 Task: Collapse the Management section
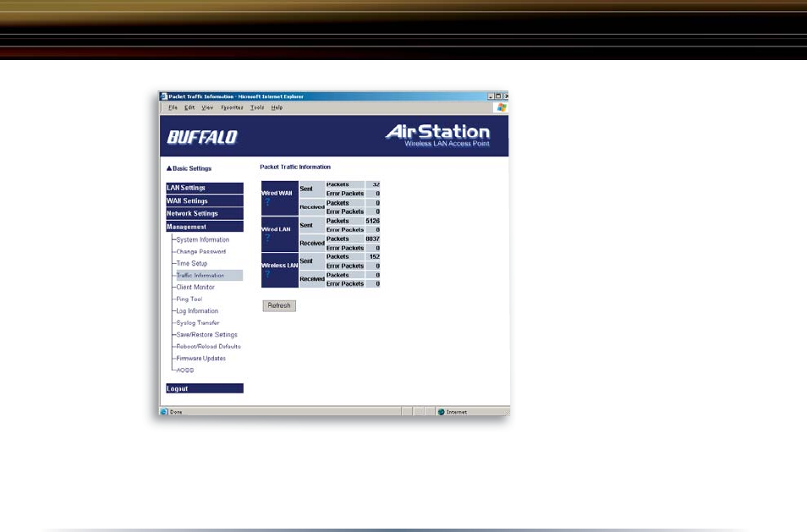tap(205, 227)
